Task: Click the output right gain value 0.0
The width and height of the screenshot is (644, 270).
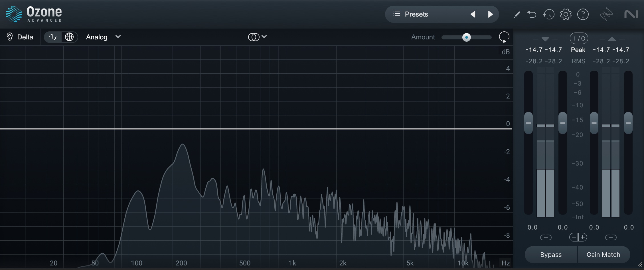Action: 629,227
